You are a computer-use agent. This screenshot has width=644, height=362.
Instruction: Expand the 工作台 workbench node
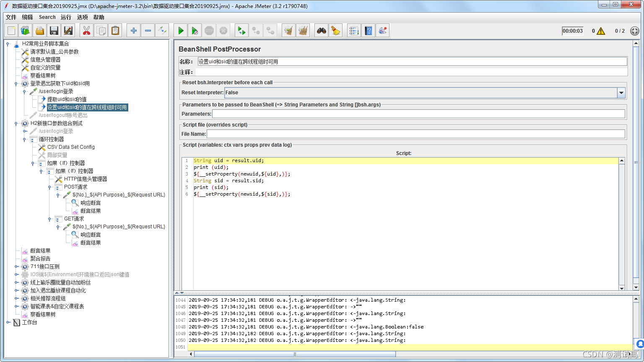pyautogui.click(x=8, y=322)
